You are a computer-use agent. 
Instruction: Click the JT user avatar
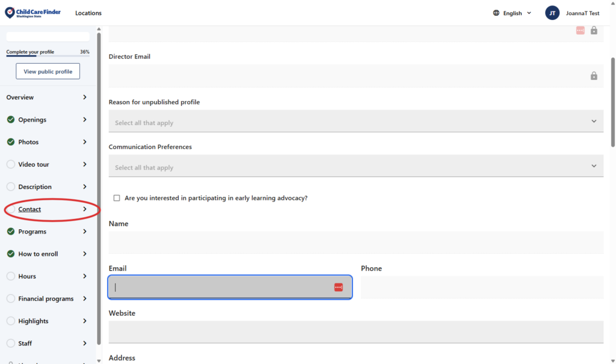pos(552,13)
